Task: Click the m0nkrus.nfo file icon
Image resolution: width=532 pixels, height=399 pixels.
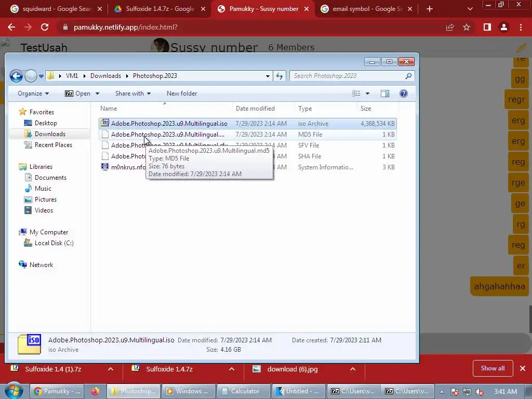Action: click(105, 167)
